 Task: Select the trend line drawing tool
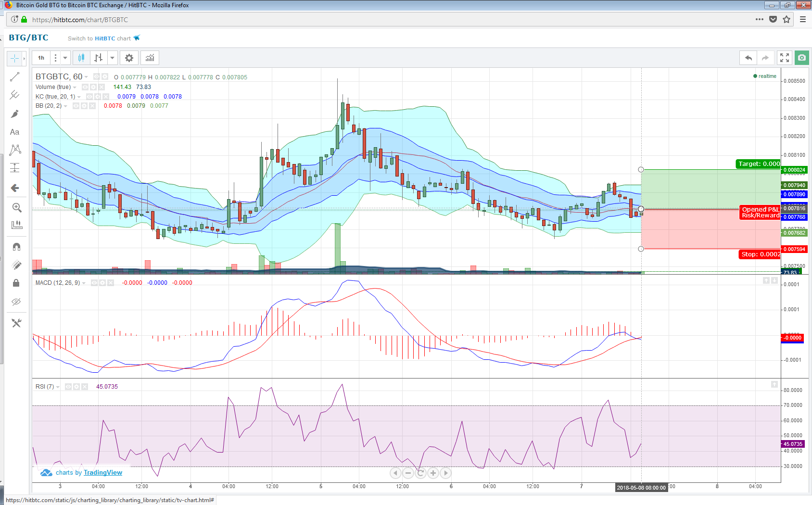click(x=15, y=77)
